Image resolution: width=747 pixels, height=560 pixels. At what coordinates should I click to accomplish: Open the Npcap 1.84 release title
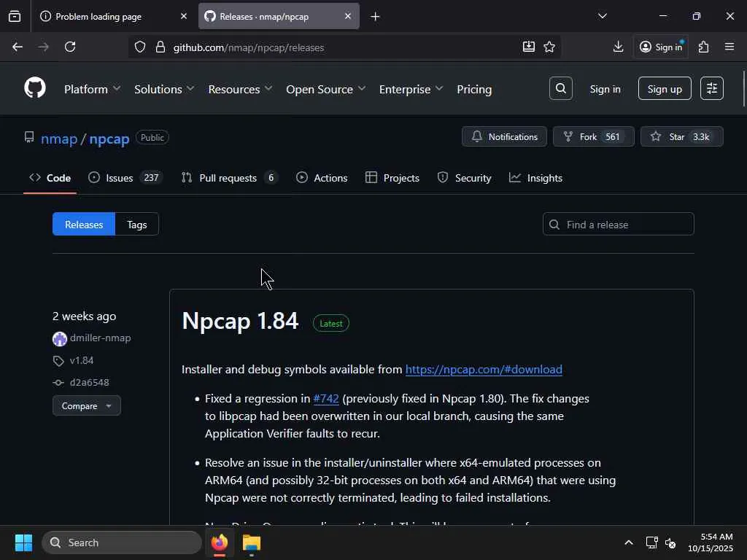coord(240,321)
